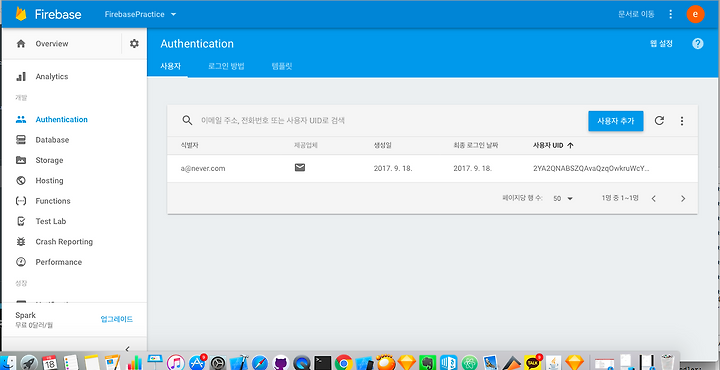Click the Database icon in sidebar
This screenshot has height=370, width=720.
[x=21, y=140]
